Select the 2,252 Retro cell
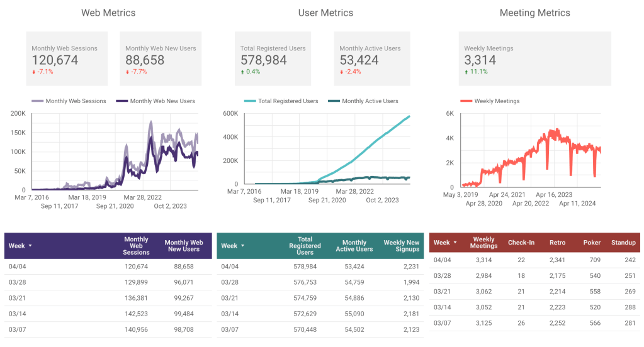 557,323
